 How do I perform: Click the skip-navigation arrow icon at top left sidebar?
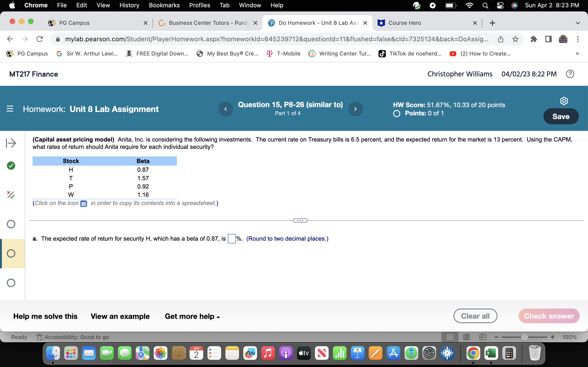coord(11,143)
